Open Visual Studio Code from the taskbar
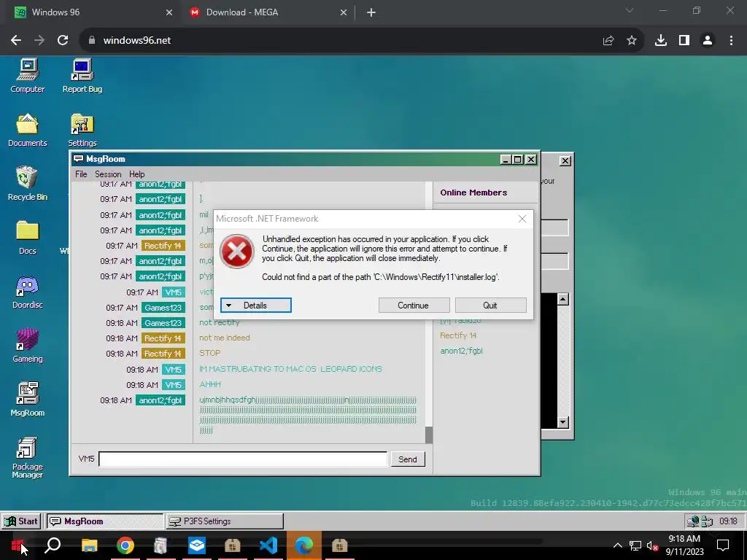Image resolution: width=747 pixels, height=560 pixels. 268,545
